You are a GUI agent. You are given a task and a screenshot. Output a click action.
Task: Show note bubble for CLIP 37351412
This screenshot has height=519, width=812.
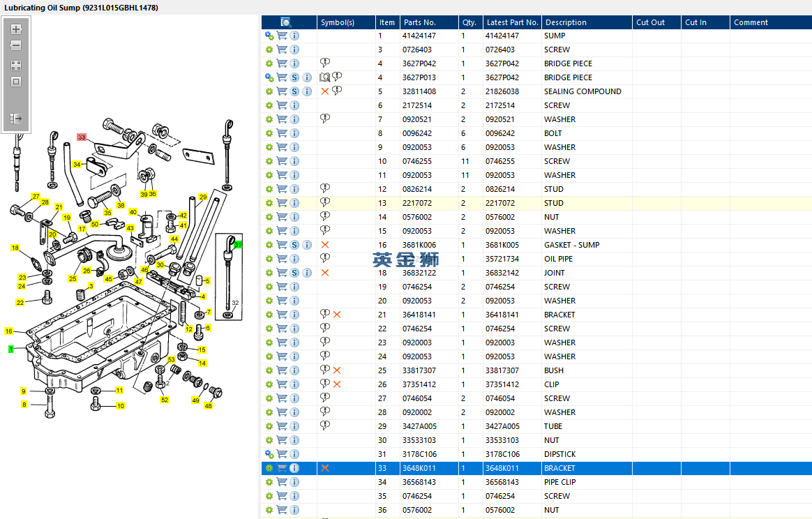click(324, 383)
